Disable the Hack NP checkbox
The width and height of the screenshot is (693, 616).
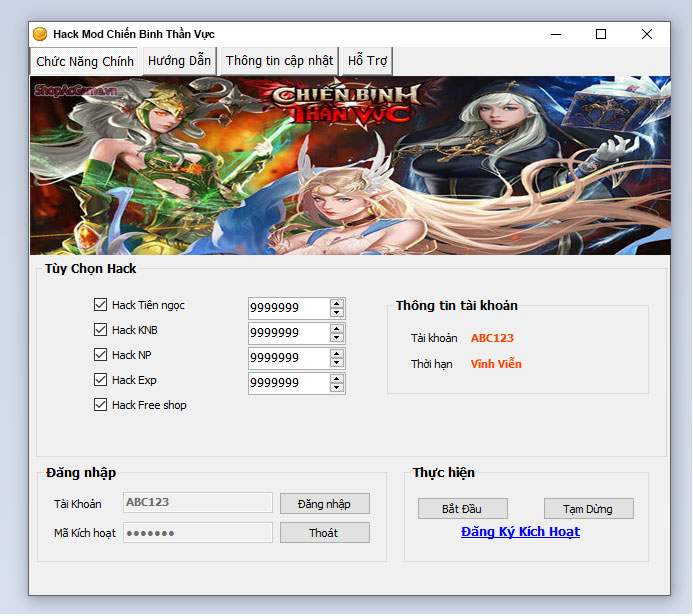(x=100, y=354)
